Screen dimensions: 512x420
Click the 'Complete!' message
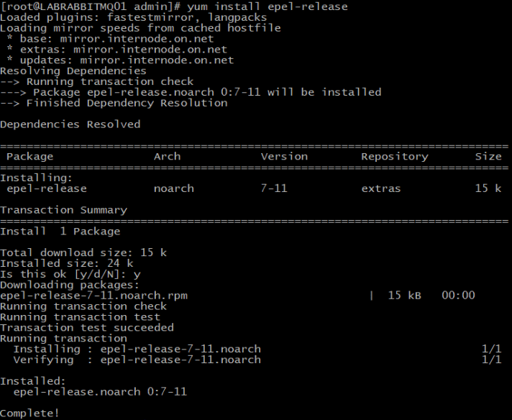coord(30,413)
